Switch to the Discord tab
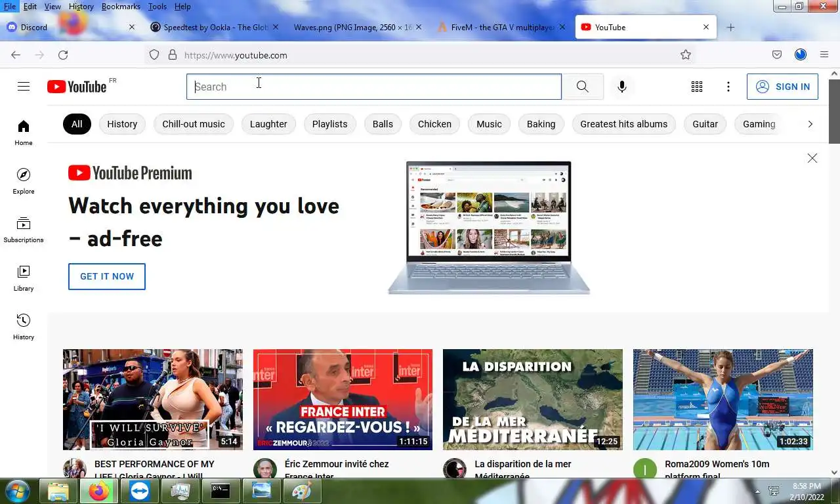This screenshot has width=840, height=504. (71, 28)
